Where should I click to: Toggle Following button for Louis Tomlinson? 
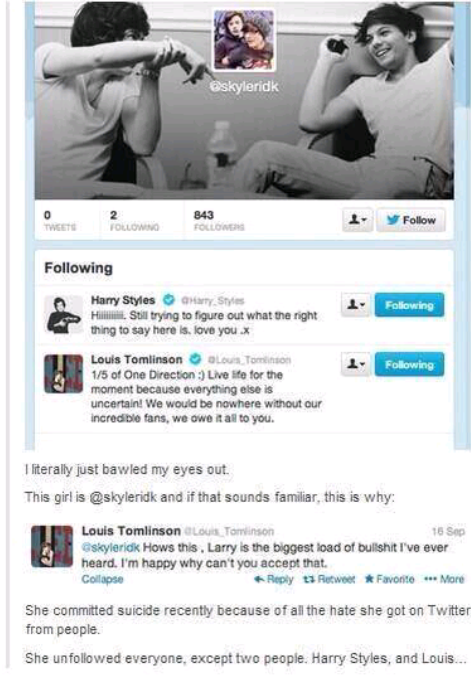click(409, 364)
